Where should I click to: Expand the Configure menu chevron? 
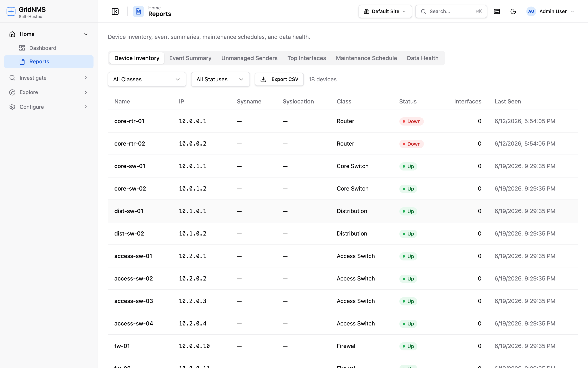pyautogui.click(x=86, y=107)
